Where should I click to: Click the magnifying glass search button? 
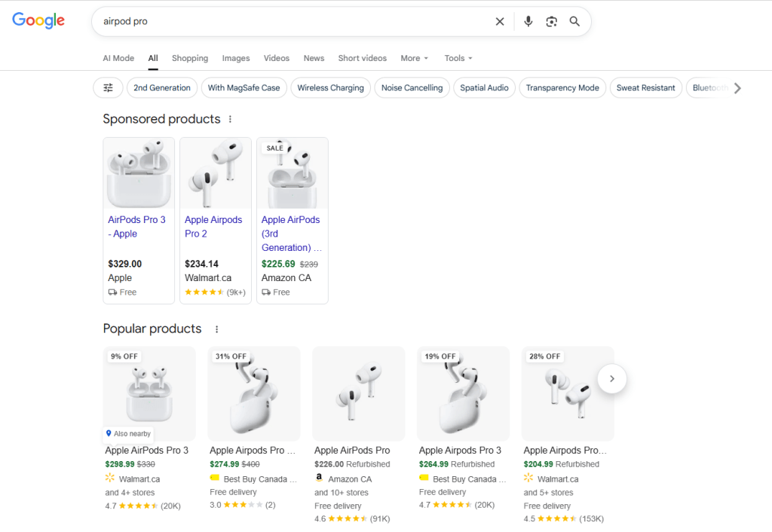coord(574,22)
